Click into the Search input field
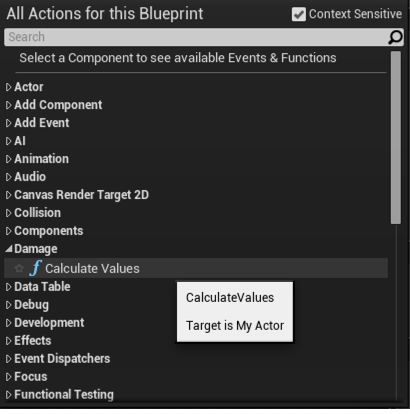Viewport: 410px width, 414px height. (x=197, y=37)
